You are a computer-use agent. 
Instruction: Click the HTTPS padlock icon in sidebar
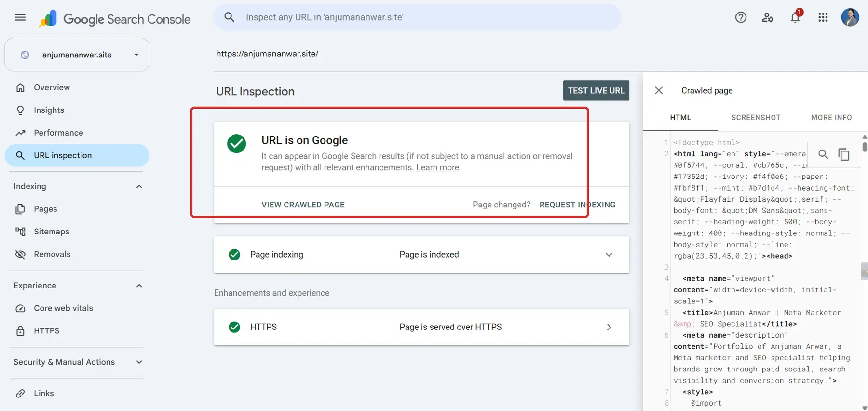20,331
